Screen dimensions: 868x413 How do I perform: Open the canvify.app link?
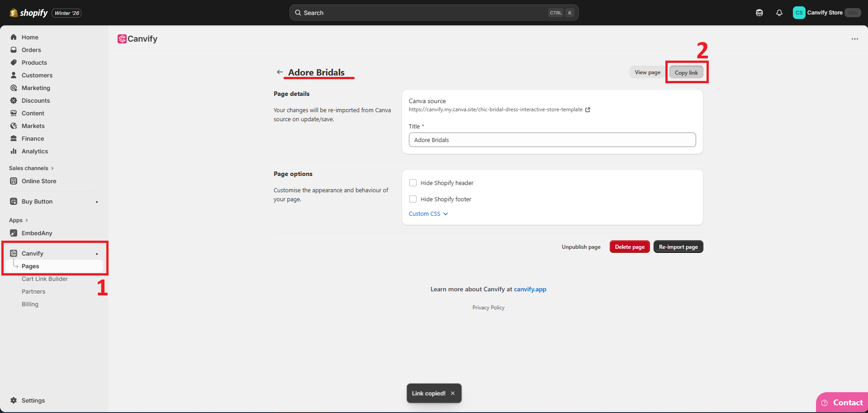click(x=530, y=289)
